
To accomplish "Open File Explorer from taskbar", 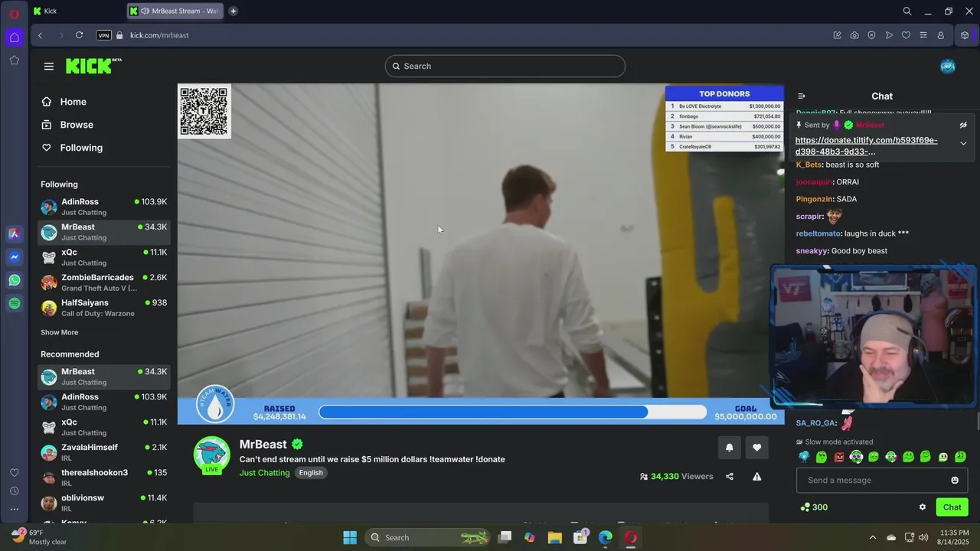I will [555, 537].
